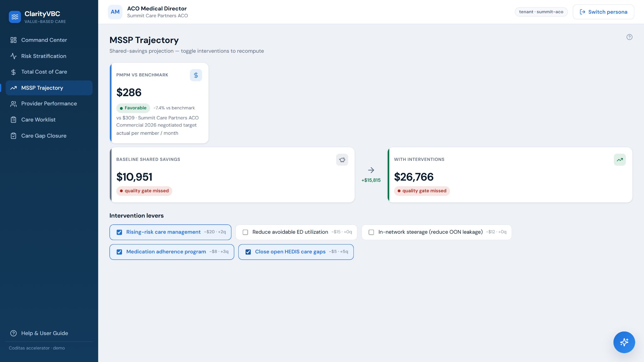The image size is (644, 362).
Task: Click the Switch persona exit icon
Action: click(x=582, y=12)
